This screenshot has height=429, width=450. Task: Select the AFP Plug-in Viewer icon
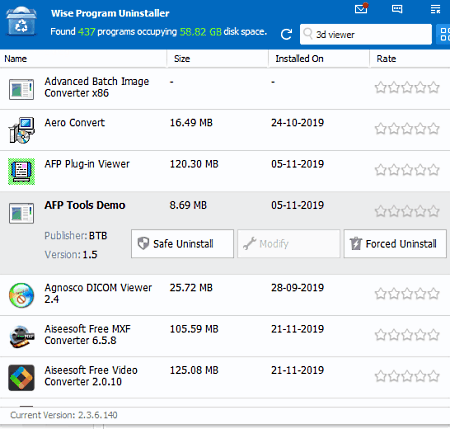tap(21, 171)
